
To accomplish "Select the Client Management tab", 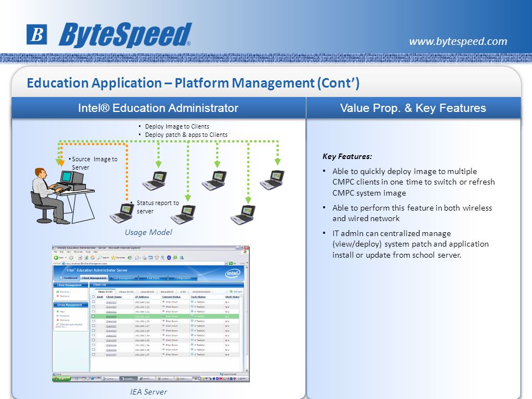I will (94, 278).
